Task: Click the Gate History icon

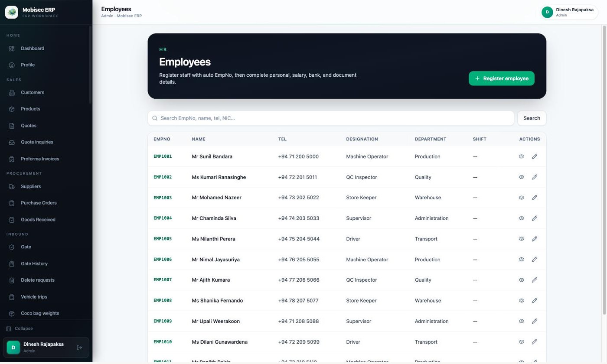Action: click(12, 264)
